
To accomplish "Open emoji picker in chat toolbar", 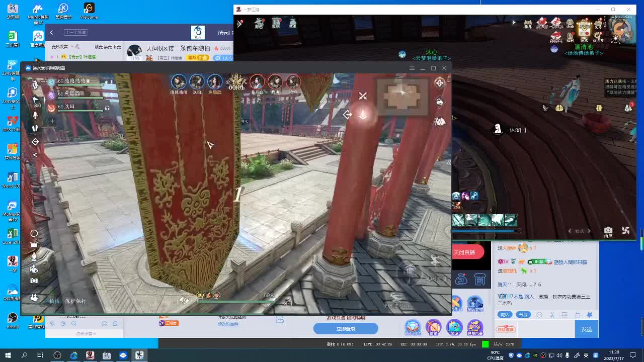I will tap(539, 315).
